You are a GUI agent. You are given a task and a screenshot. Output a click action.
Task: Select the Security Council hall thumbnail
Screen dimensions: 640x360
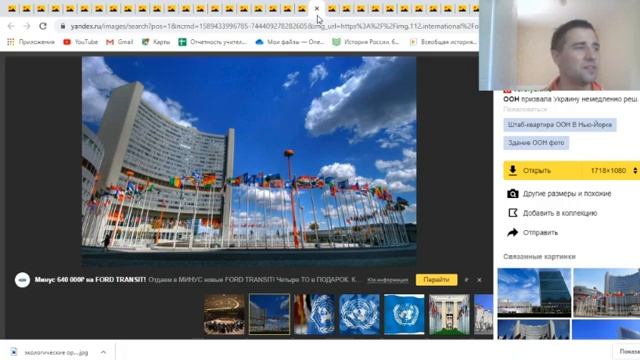[224, 314]
